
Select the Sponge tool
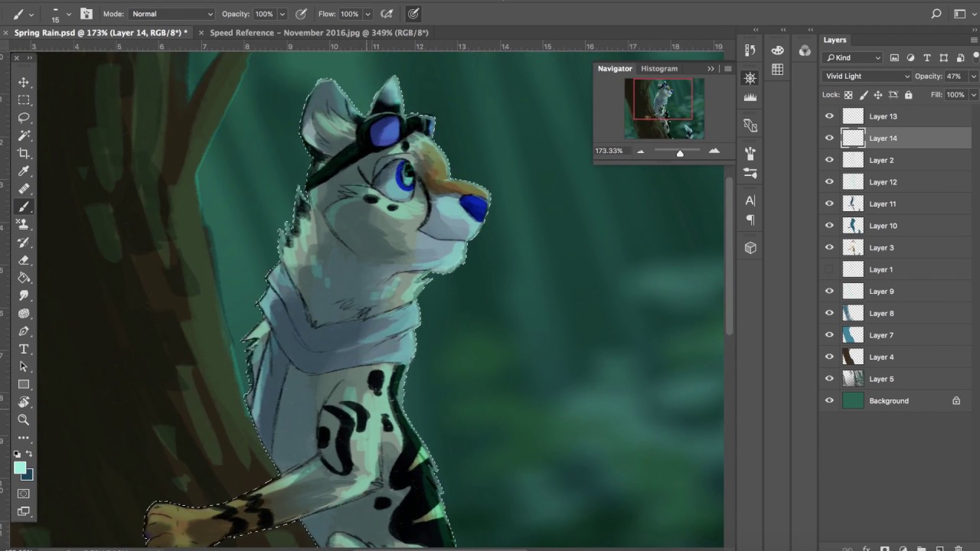pyautogui.click(x=24, y=313)
